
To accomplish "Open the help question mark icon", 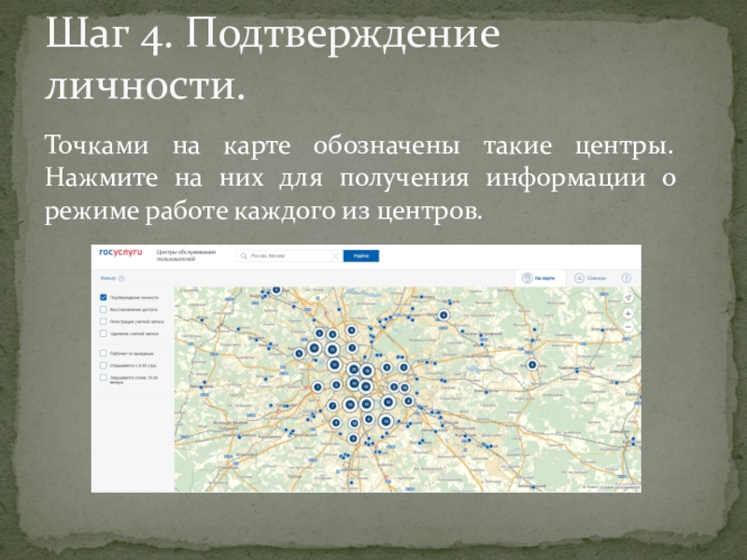I will [x=627, y=278].
